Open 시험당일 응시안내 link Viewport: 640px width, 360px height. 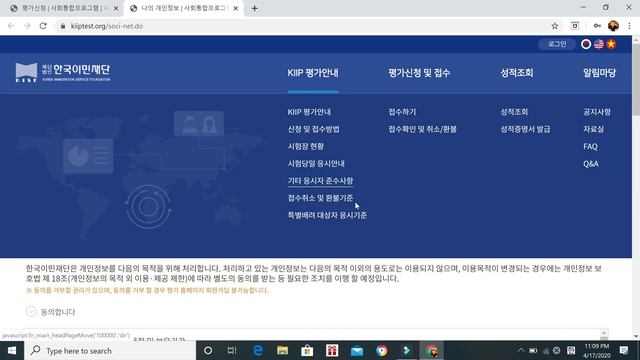(x=316, y=164)
